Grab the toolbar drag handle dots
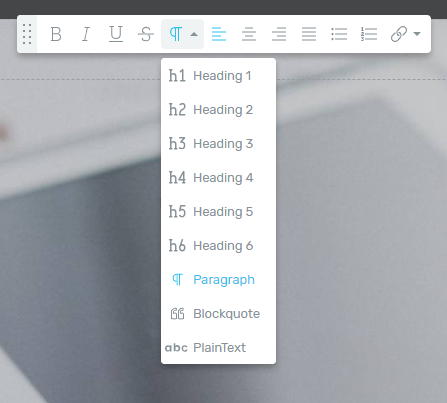The width and height of the screenshot is (447, 403). [x=27, y=34]
